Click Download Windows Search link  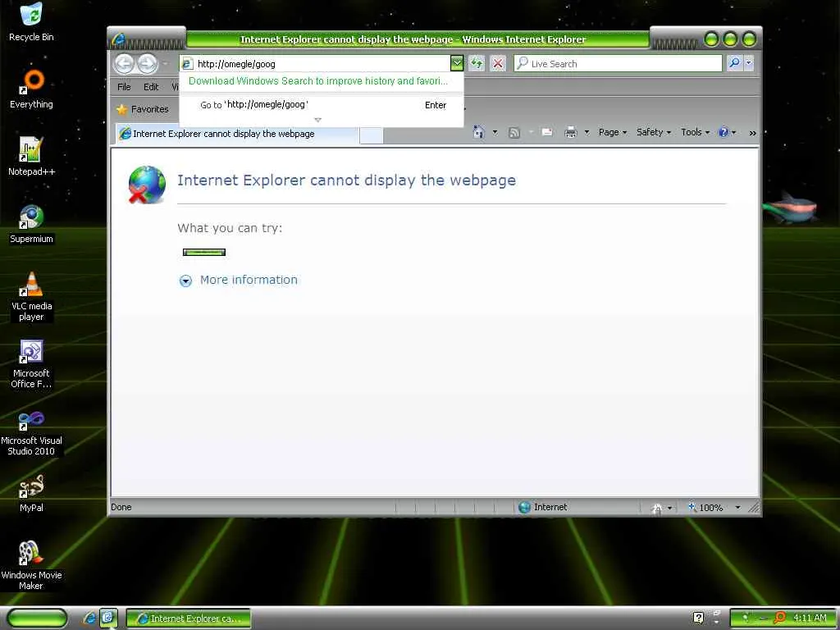(x=317, y=81)
